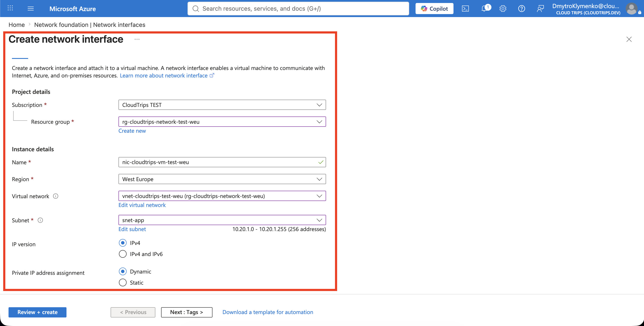Select Static private IP assignment
Image resolution: width=644 pixels, height=326 pixels.
(123, 282)
